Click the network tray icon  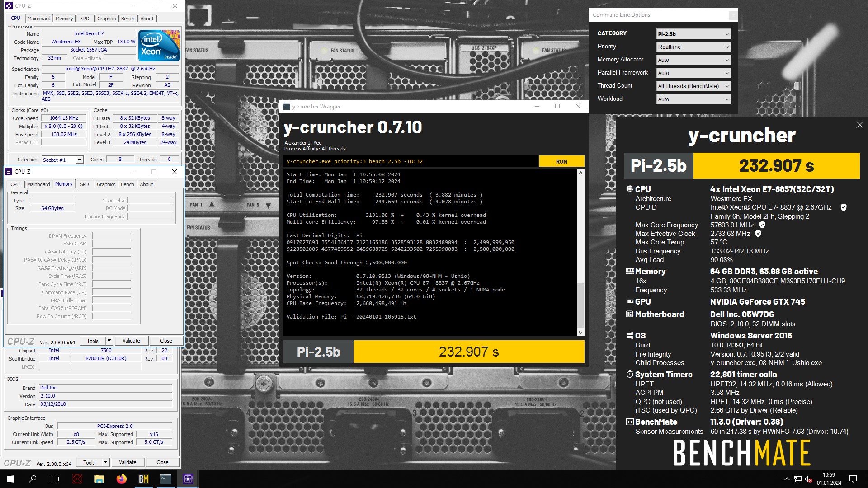click(x=798, y=479)
